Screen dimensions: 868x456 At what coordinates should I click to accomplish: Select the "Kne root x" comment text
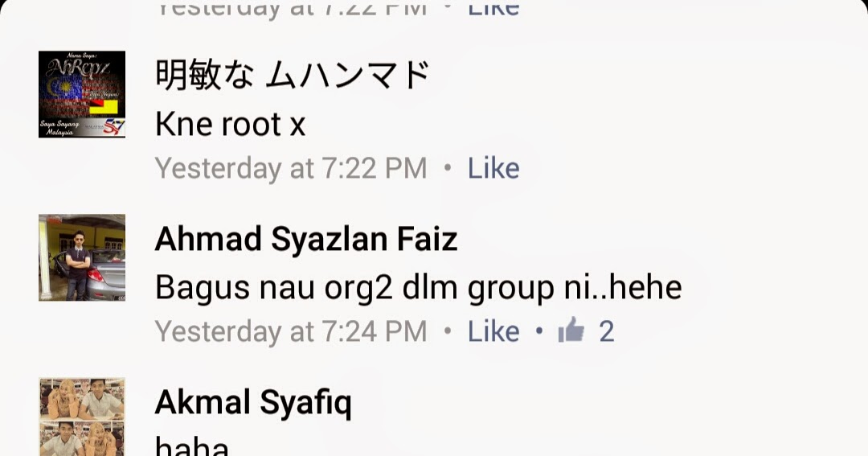(x=231, y=124)
